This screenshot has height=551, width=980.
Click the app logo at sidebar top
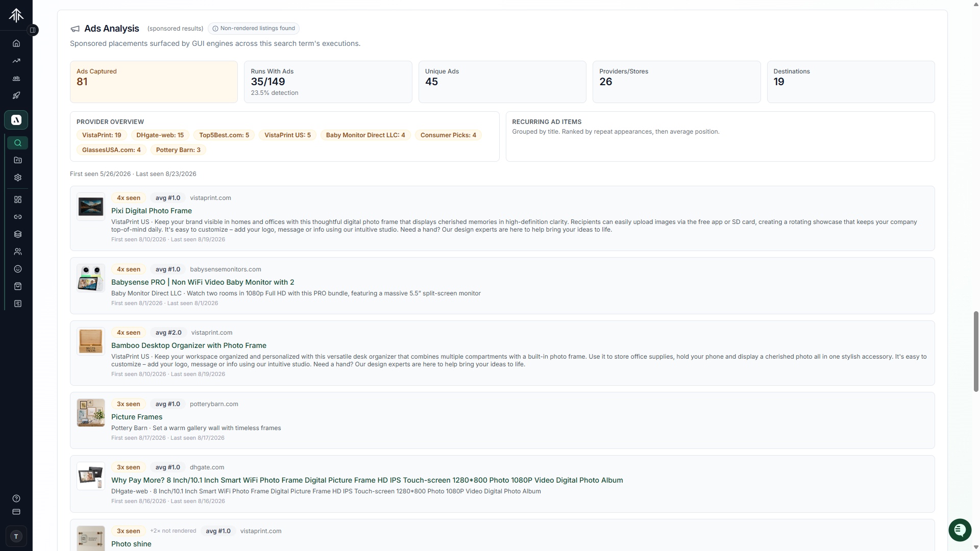click(16, 15)
